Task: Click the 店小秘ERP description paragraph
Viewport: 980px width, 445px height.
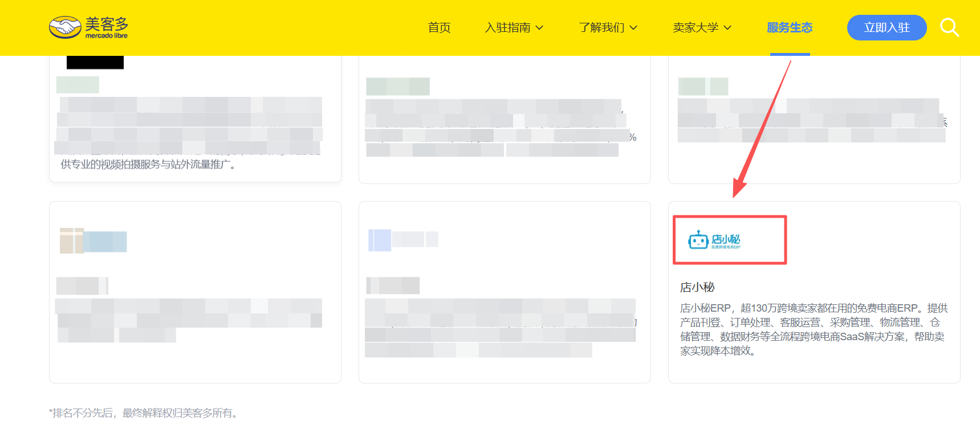Action: coord(814,329)
